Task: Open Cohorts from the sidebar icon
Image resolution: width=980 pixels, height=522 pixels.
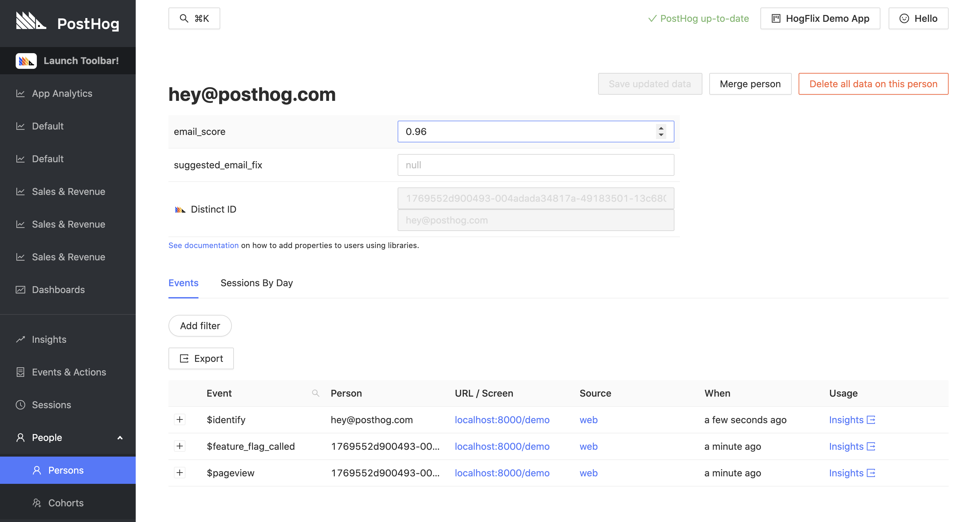Action: coord(37,503)
